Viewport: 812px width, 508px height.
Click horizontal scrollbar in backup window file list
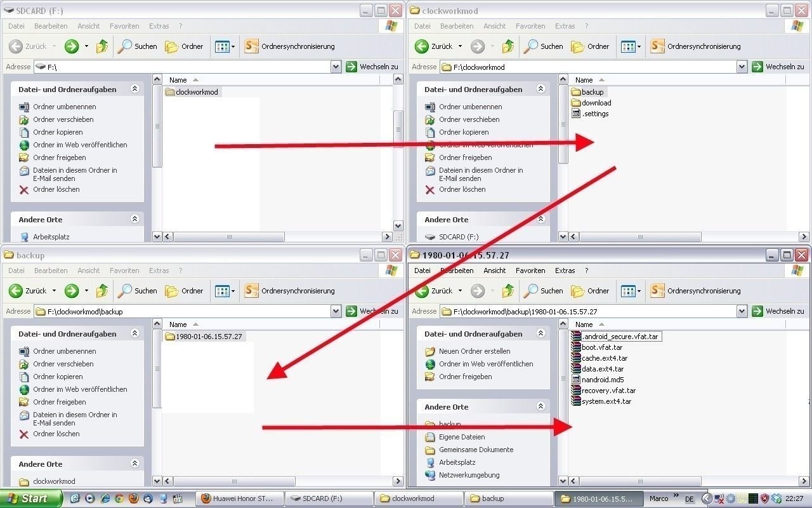click(235, 481)
